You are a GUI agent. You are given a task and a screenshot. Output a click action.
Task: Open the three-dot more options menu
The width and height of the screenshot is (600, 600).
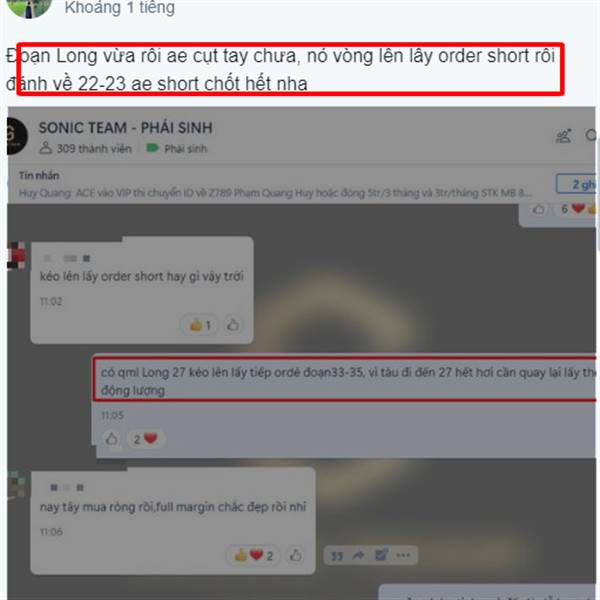(x=403, y=555)
